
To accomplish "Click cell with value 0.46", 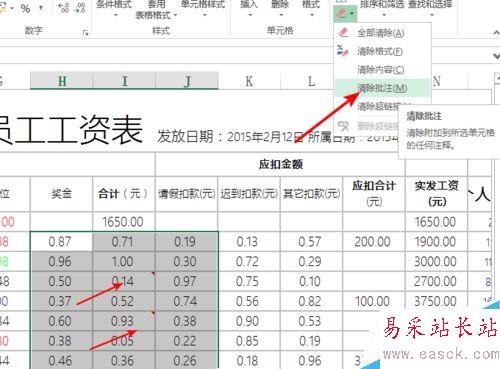I will coord(61,360).
